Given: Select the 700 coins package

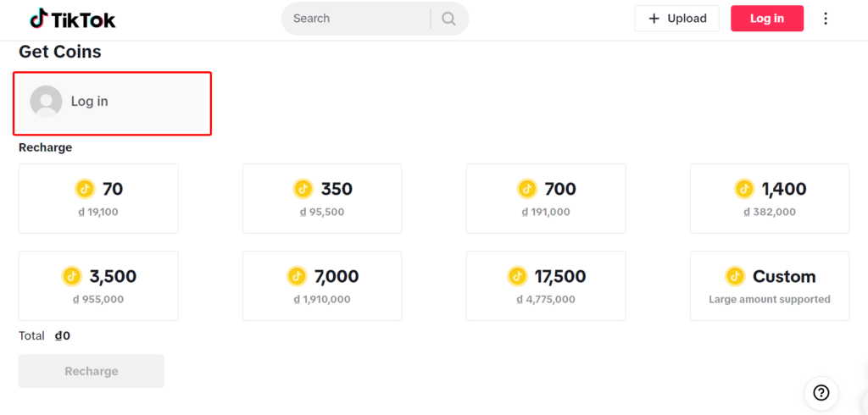Looking at the screenshot, I should tap(546, 199).
